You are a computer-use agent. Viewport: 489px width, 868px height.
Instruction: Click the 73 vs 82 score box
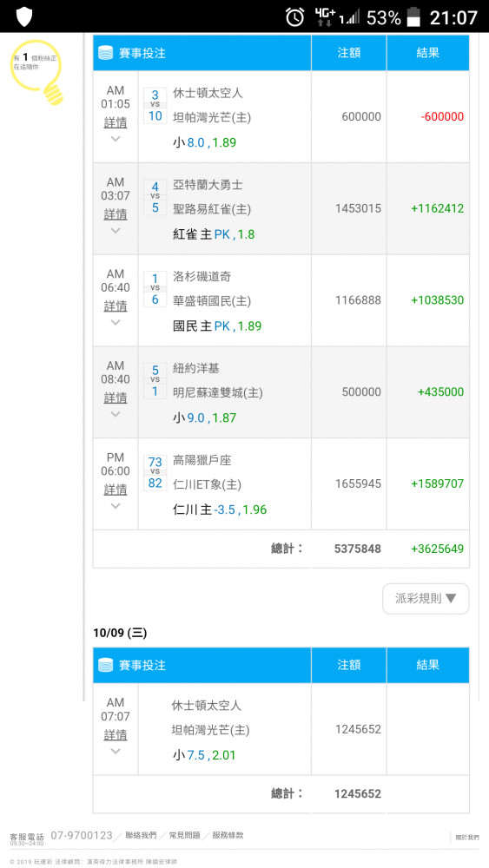(155, 472)
